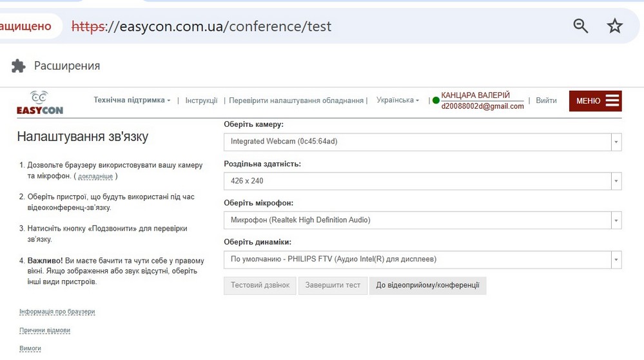Open the microphone selection dropdown
Image resolution: width=644 pixels, height=360 pixels.
pos(422,220)
